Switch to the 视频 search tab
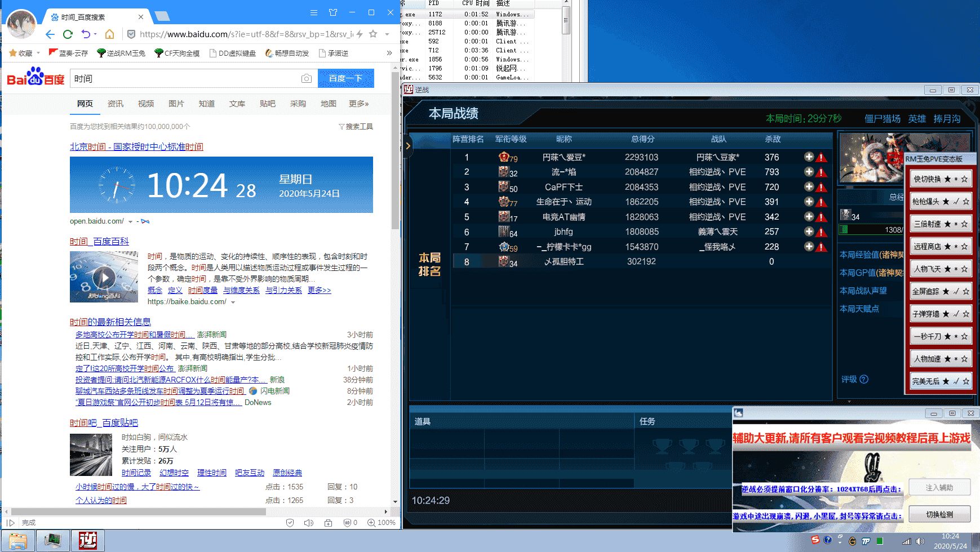Image resolution: width=980 pixels, height=552 pixels. pos(146,104)
